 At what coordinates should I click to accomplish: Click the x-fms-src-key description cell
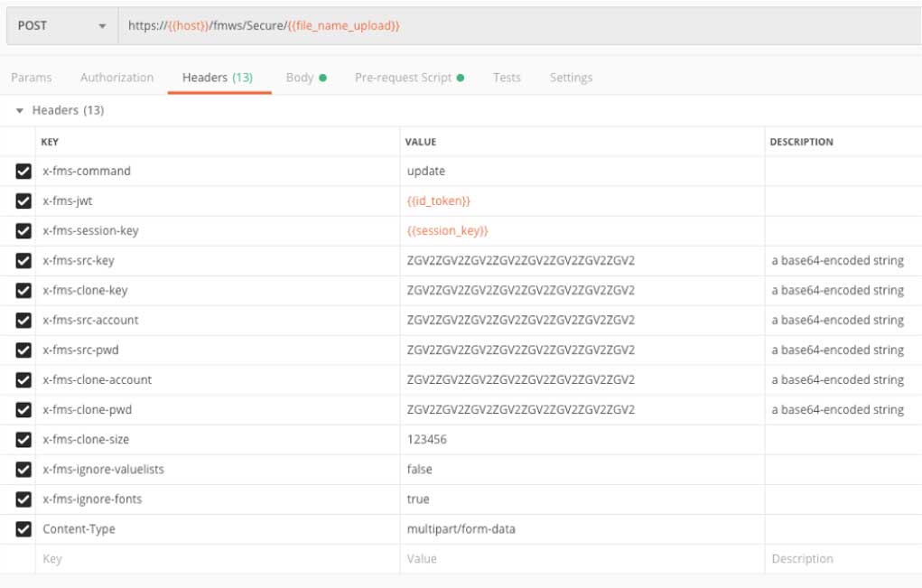[x=843, y=260]
